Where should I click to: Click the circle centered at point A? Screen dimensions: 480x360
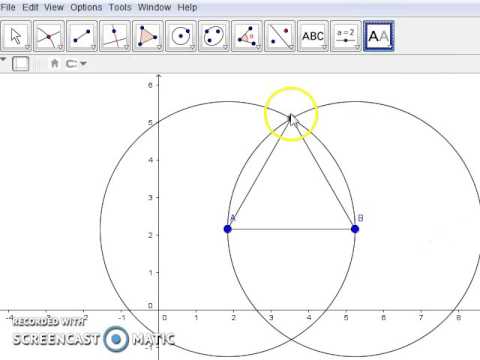pyautogui.click(x=100, y=229)
